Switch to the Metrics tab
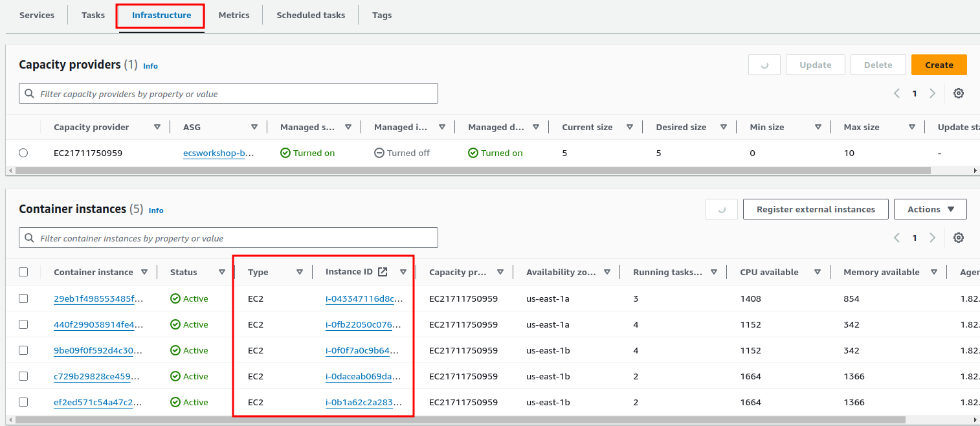This screenshot has width=980, height=426. point(234,15)
